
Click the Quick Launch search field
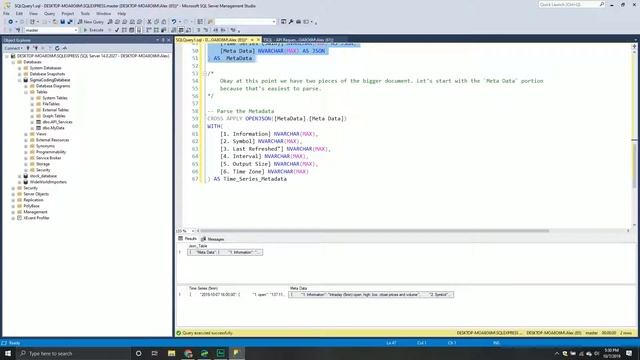[x=571, y=4]
